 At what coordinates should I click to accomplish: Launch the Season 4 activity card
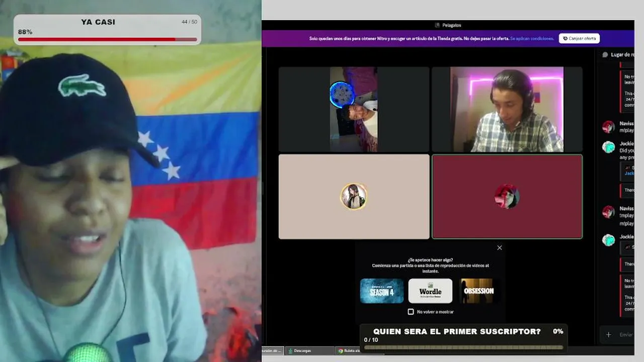[382, 291]
